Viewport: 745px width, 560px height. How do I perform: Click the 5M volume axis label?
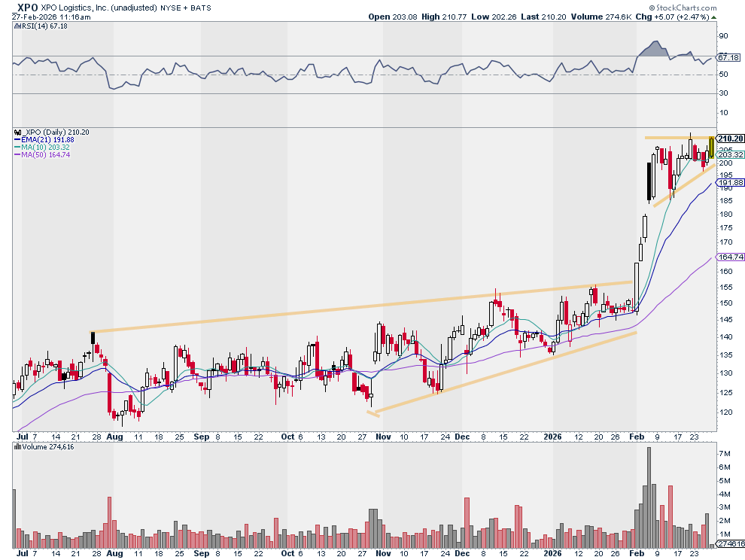click(x=725, y=481)
